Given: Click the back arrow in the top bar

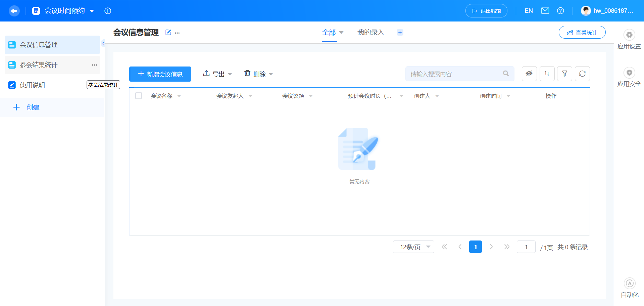Looking at the screenshot, I should tap(14, 11).
